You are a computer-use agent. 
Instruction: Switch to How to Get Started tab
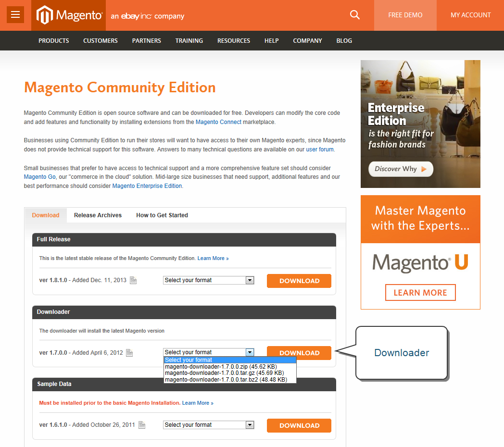[162, 215]
